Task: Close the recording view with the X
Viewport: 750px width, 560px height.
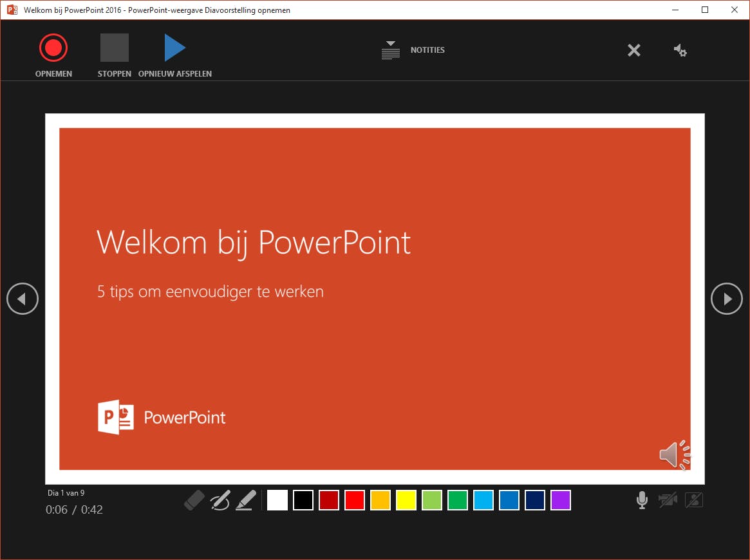Action: point(634,50)
